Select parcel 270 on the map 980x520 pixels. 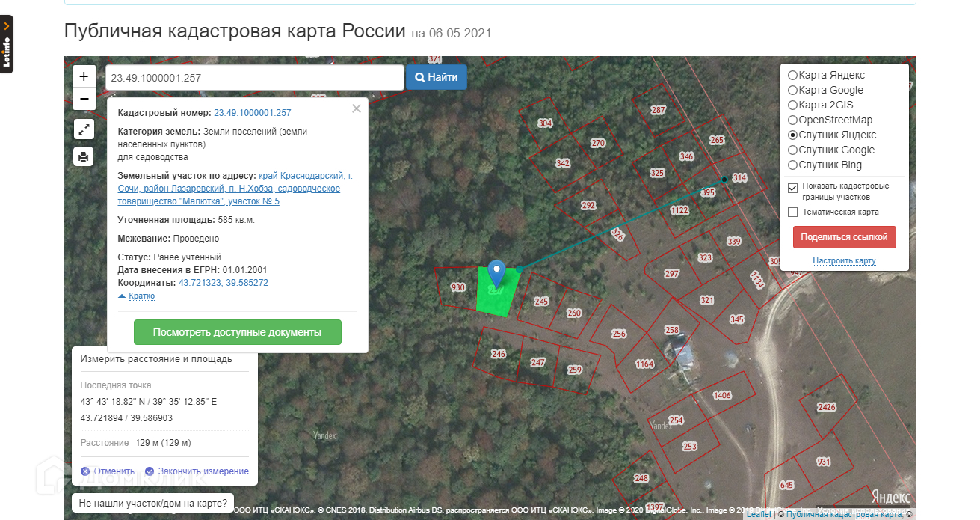(598, 143)
